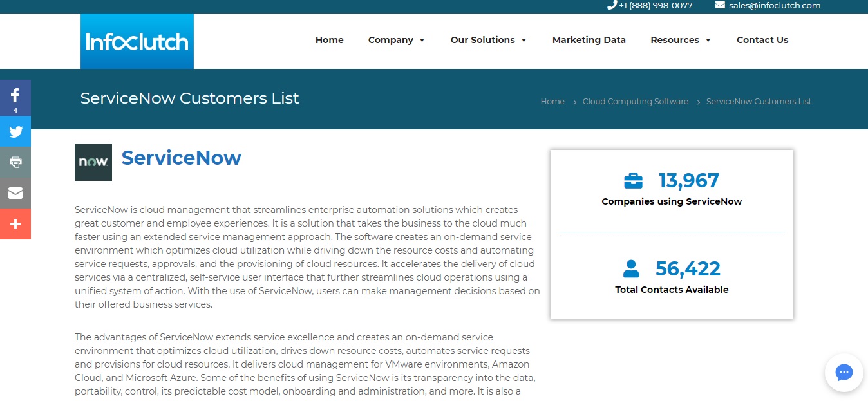868x401 pixels.
Task: Expand the Company dropdown menu
Action: click(x=396, y=40)
